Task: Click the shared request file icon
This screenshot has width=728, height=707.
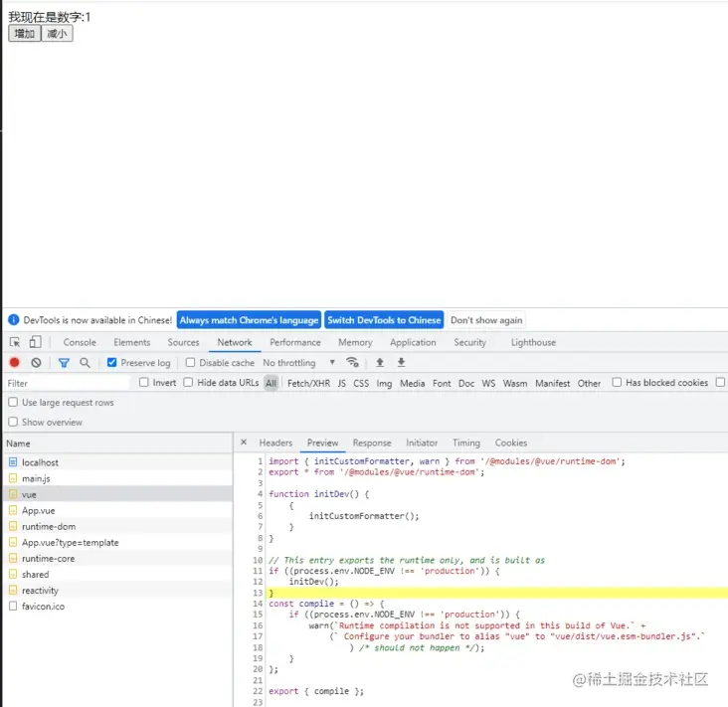Action: pyautogui.click(x=13, y=574)
